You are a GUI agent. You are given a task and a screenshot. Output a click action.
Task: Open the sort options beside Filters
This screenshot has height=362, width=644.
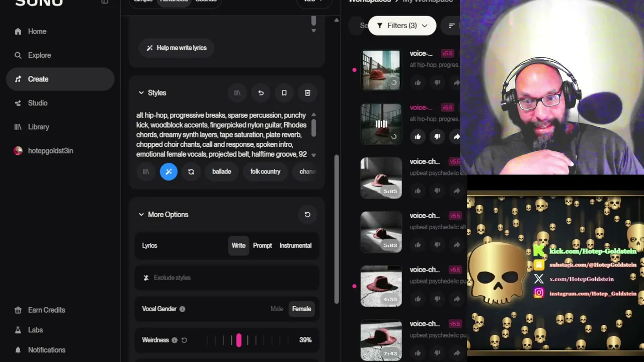coord(451,25)
